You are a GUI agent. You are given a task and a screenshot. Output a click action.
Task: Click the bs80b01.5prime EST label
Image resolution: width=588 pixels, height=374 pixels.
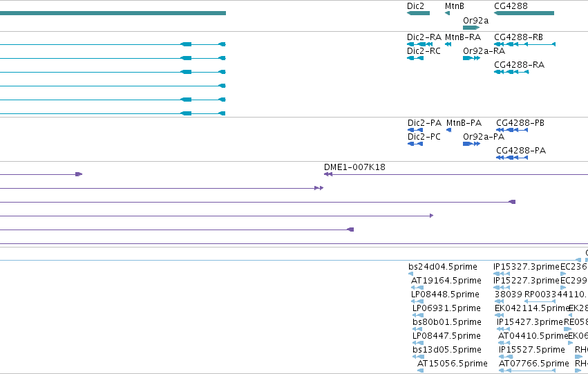point(447,322)
